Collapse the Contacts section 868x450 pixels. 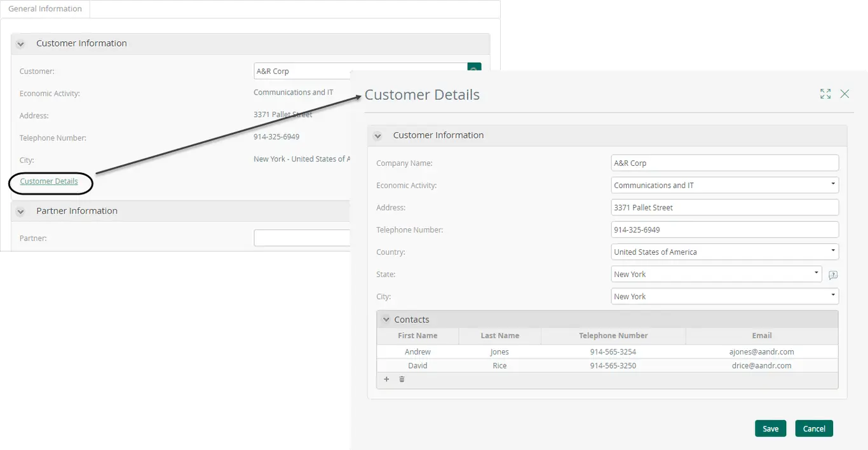coord(386,320)
